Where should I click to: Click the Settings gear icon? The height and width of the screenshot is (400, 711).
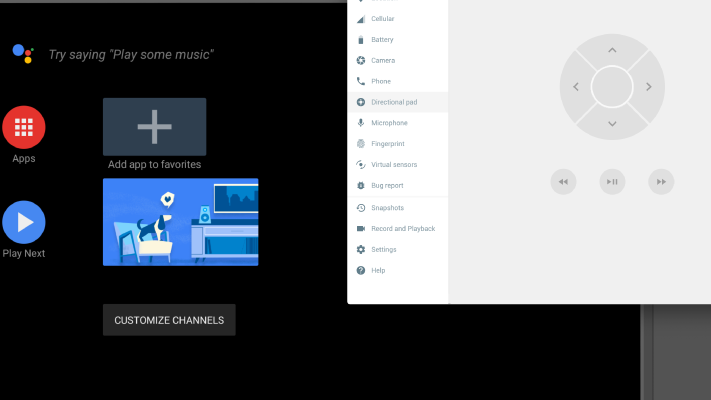pos(360,249)
